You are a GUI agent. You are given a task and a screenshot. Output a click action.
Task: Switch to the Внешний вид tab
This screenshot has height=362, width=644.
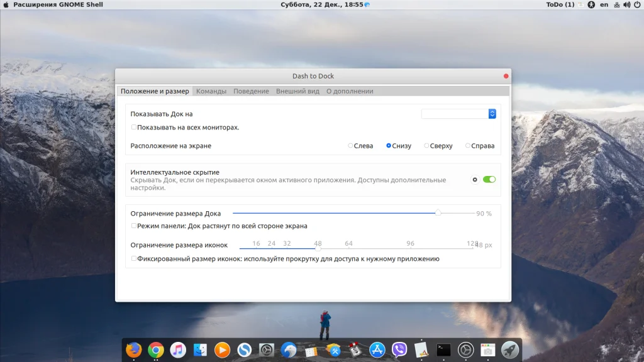point(297,91)
